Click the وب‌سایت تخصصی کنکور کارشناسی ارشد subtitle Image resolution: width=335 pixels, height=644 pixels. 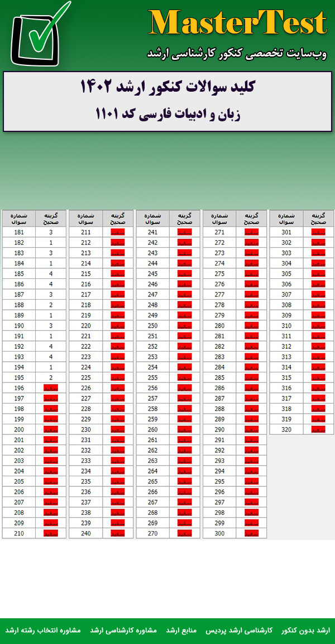237,54
